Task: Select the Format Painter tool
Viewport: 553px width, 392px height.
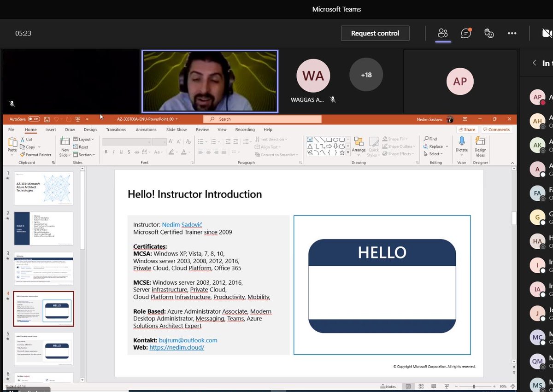Action: [x=36, y=155]
